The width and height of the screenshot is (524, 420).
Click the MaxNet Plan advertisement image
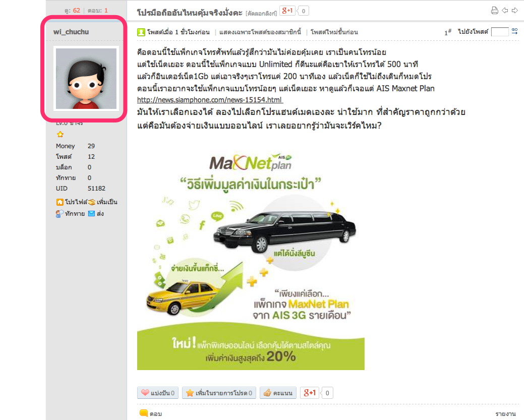pos(251,261)
